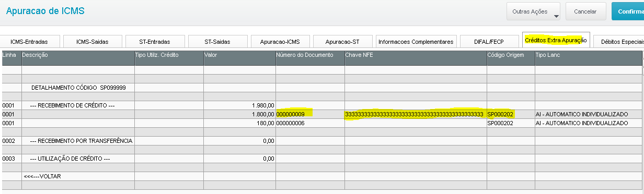The width and height of the screenshot is (644, 194).
Task: Select the RECEBIMENTO DE CRÉDITO row
Action: click(322, 105)
